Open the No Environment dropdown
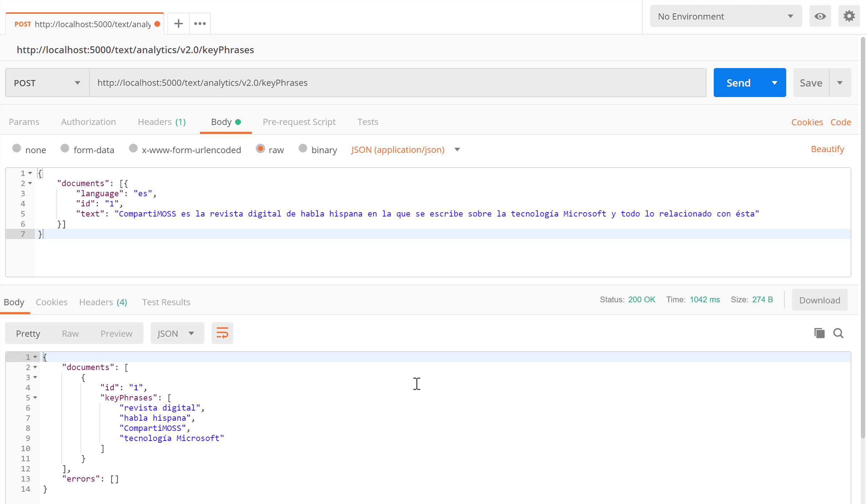Viewport: 867px width, 504px height. [x=726, y=16]
